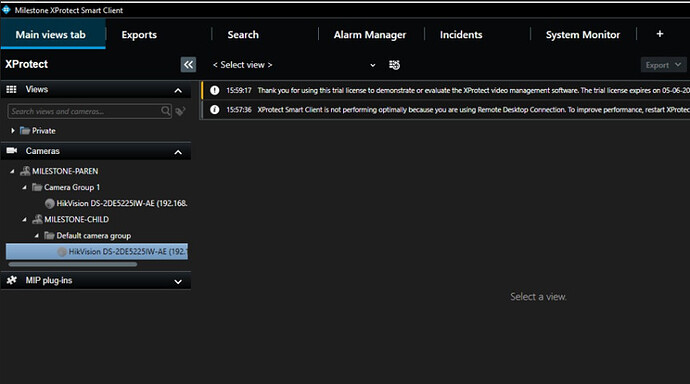Select Camera Group 1
The width and height of the screenshot is (690, 384).
pyautogui.click(x=72, y=187)
